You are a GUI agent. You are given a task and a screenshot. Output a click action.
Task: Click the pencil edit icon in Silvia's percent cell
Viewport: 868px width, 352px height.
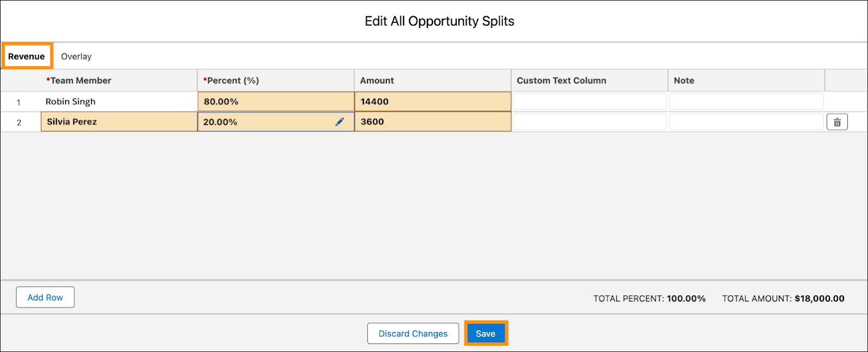340,122
